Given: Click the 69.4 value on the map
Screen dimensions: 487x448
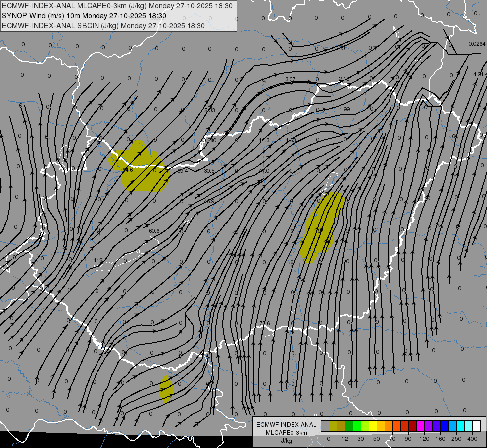Looking at the screenshot, I should pyautogui.click(x=183, y=171).
